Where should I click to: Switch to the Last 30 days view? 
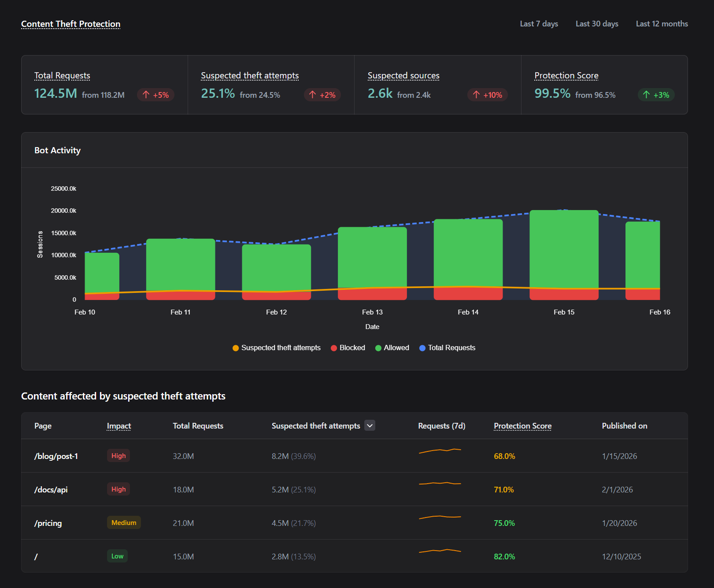click(x=596, y=24)
